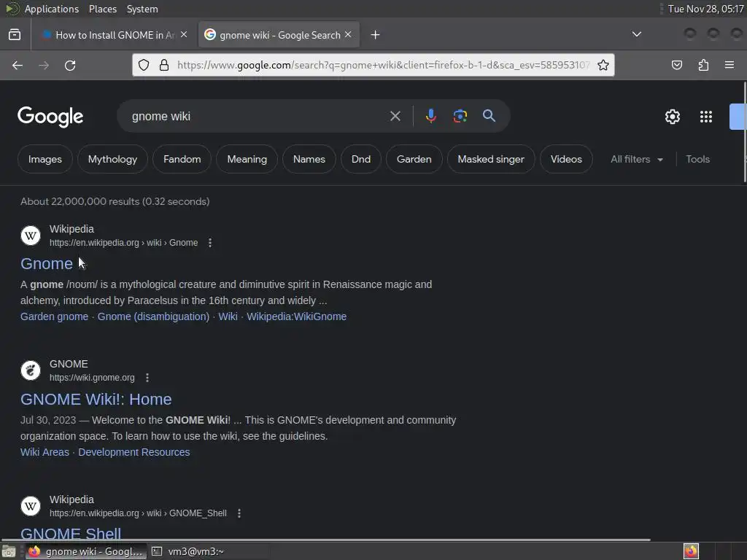
Task: Click the Firefox icon in the bottom panel tray
Action: (x=691, y=551)
